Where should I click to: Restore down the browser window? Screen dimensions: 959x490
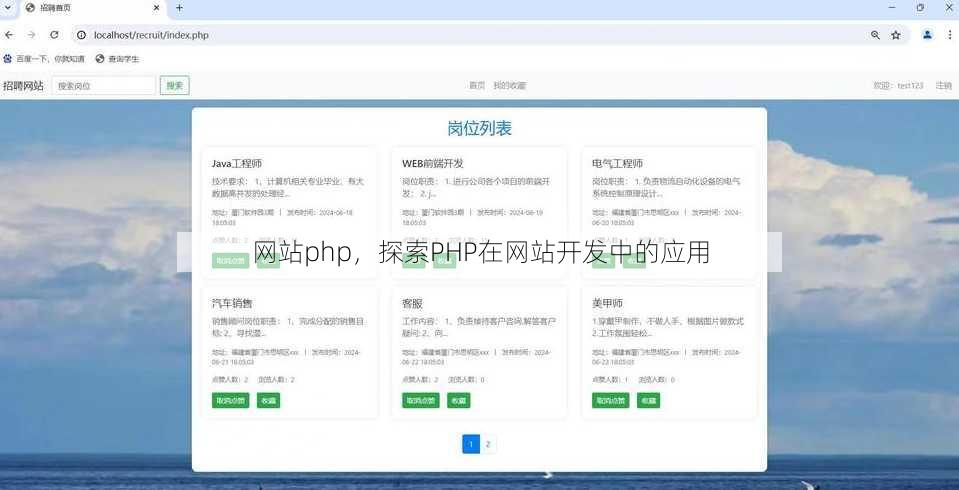(920, 8)
